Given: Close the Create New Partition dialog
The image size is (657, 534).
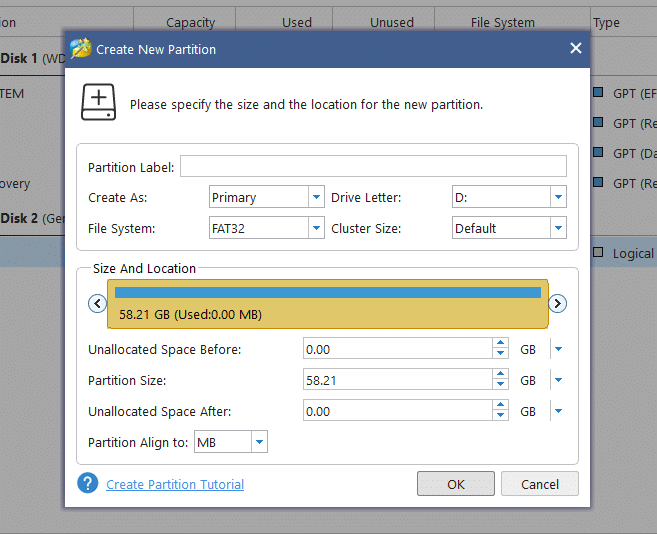Looking at the screenshot, I should [575, 48].
